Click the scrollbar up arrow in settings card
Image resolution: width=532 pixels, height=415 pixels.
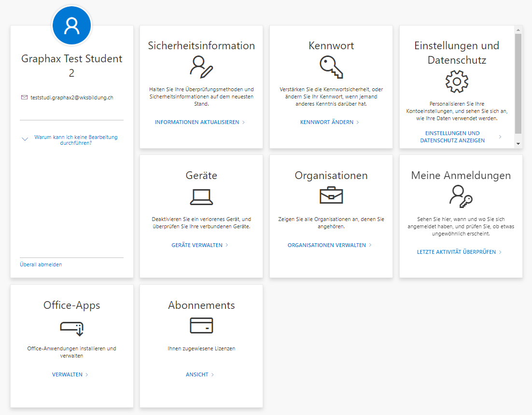pyautogui.click(x=518, y=30)
